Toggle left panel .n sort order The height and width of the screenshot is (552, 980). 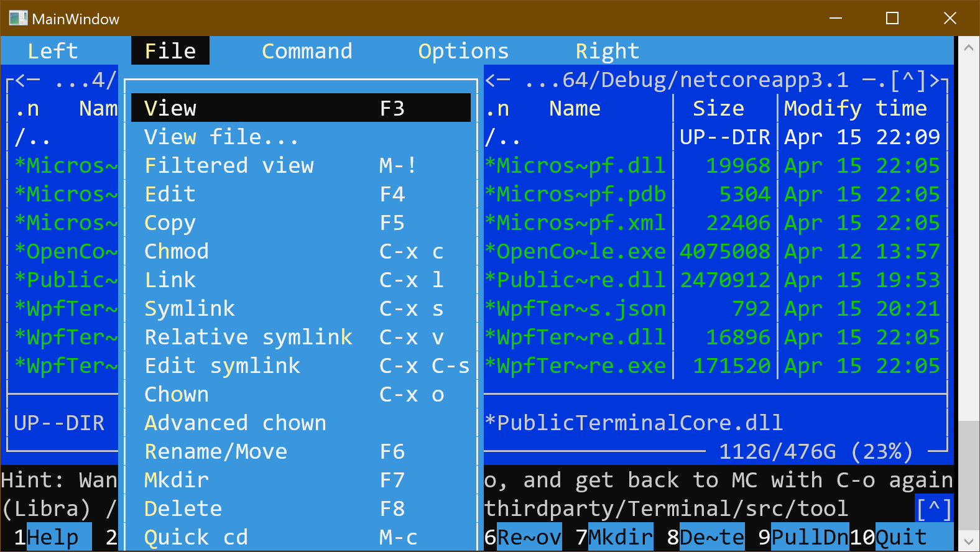tap(27, 108)
